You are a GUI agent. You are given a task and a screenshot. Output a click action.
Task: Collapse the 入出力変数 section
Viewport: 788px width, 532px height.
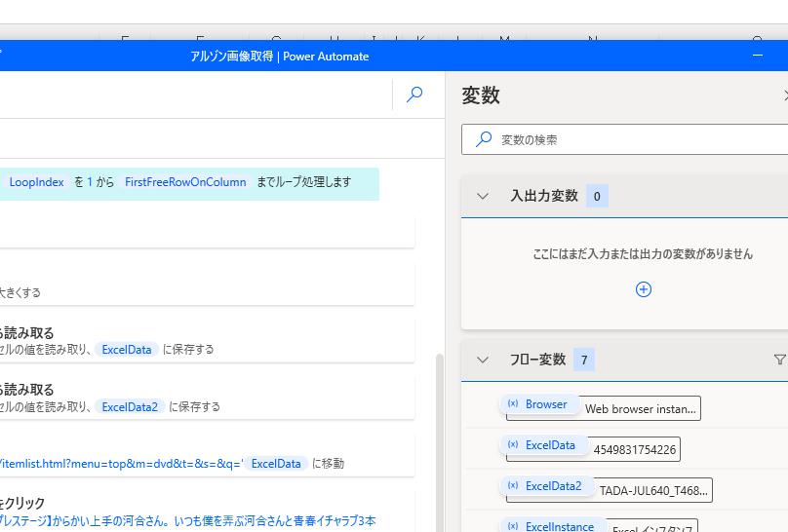click(x=482, y=196)
